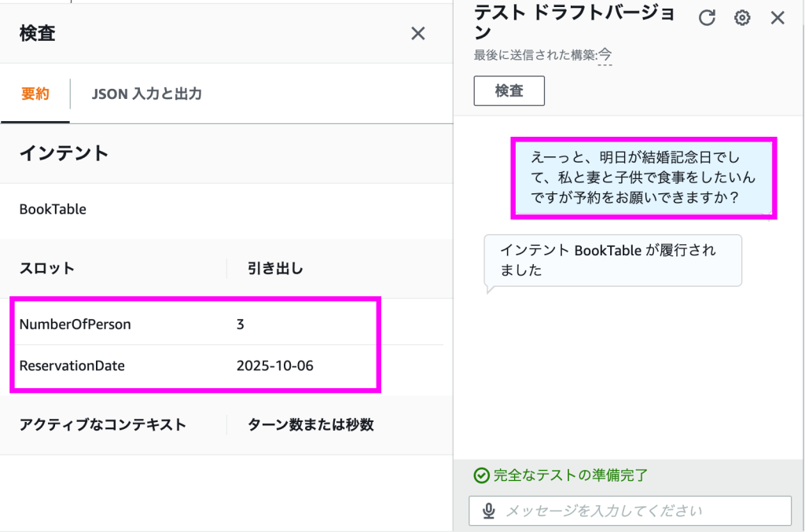Close the 検査 inspection panel
The width and height of the screenshot is (805, 532).
(418, 34)
